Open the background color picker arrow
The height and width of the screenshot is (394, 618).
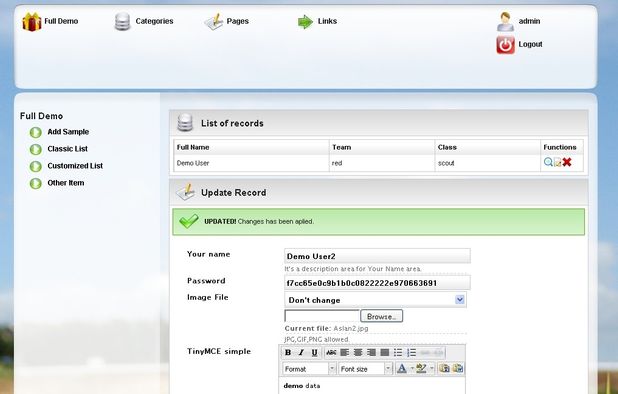click(x=432, y=369)
